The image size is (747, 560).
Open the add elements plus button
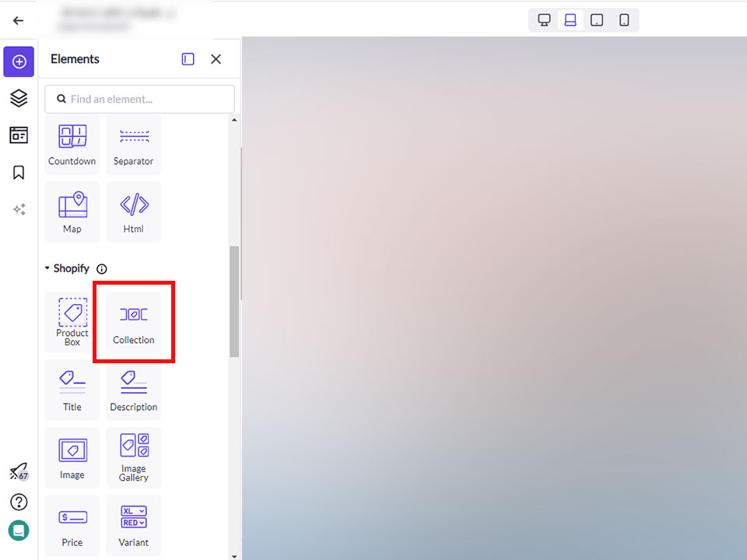[x=19, y=61]
